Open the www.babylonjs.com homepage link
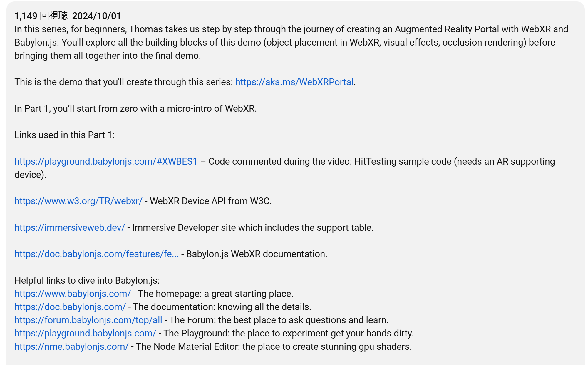 (x=72, y=294)
